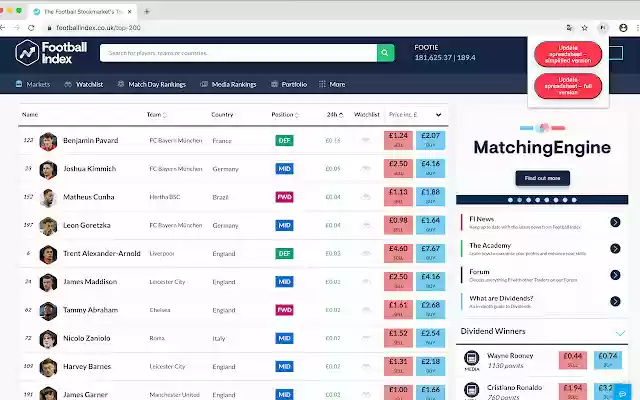Add Matheus Cunha to watchlist

[x=366, y=197]
